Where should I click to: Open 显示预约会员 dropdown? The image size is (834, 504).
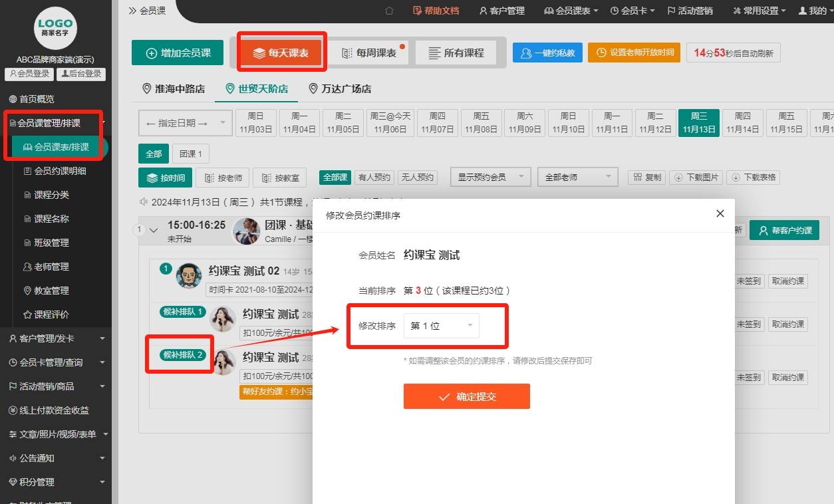click(x=491, y=177)
